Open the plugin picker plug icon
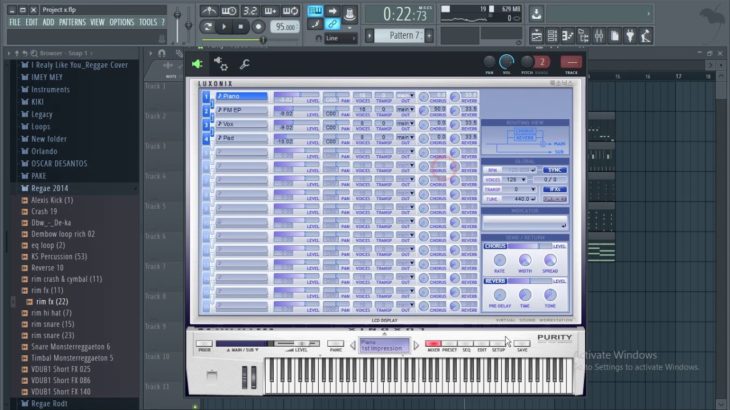This screenshot has height=410, width=730. pos(630,36)
